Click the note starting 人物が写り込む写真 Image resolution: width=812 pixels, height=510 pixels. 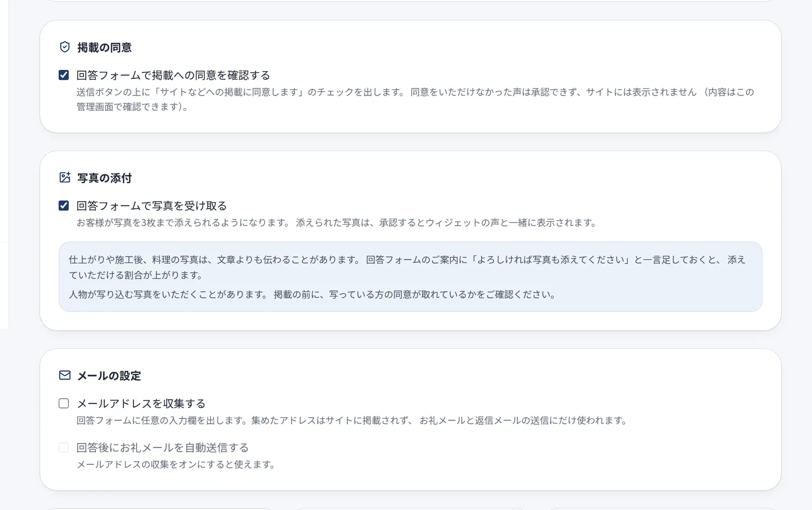pos(313,295)
